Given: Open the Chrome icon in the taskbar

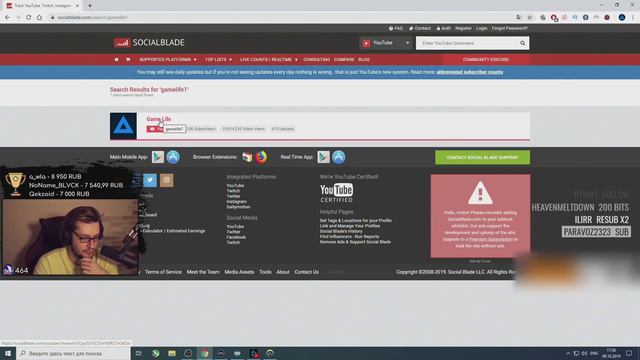Looking at the screenshot, I should pyautogui.click(x=204, y=353).
